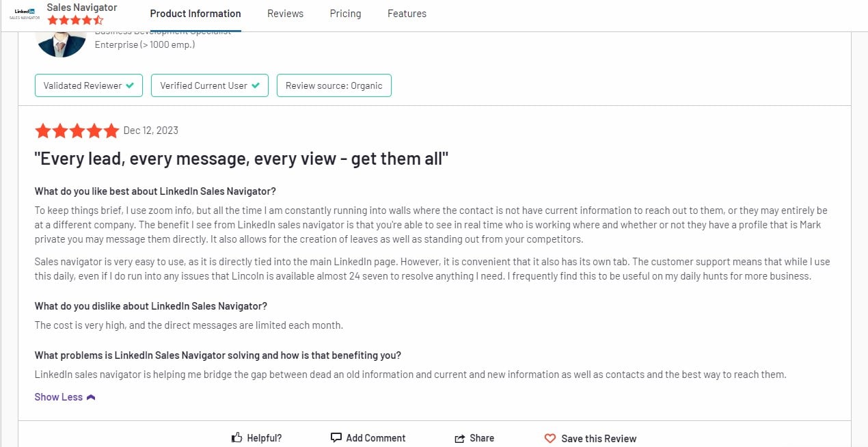868x447 pixels.
Task: Click the Share arrow icon
Action: coord(460,439)
